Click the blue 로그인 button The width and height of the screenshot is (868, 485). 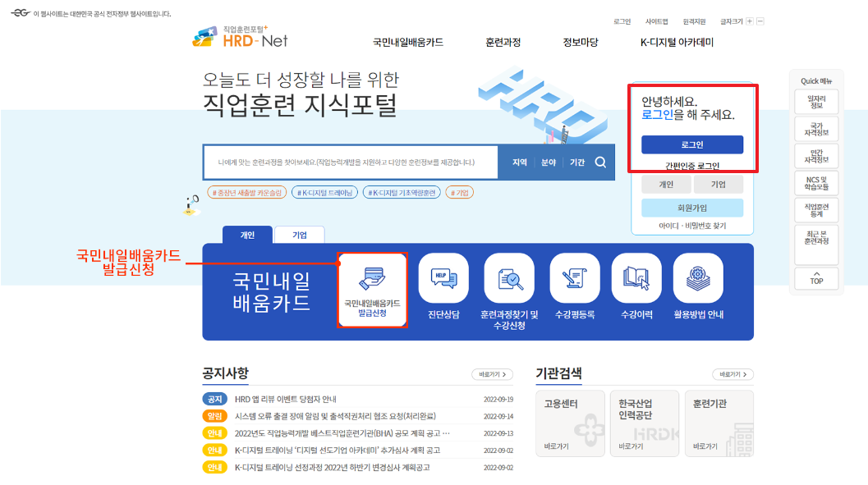pos(692,144)
